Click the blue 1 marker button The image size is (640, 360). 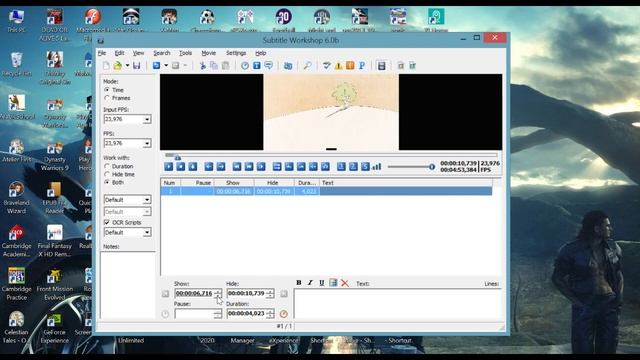point(341,167)
